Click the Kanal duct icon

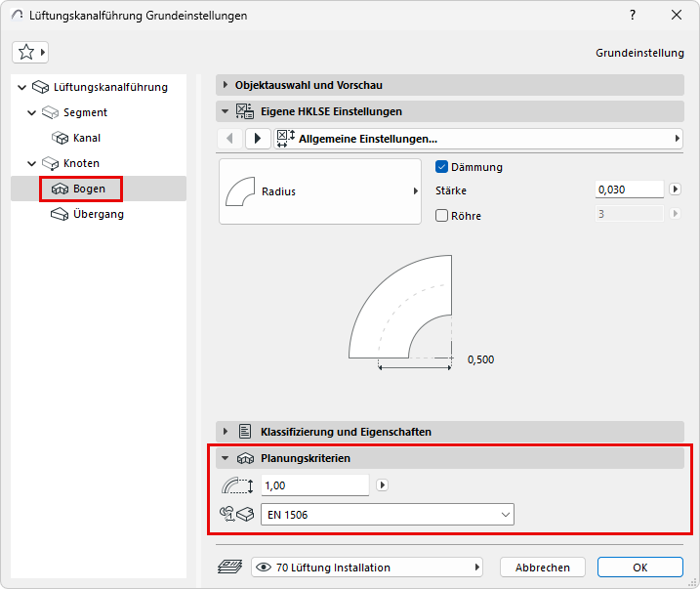60,138
